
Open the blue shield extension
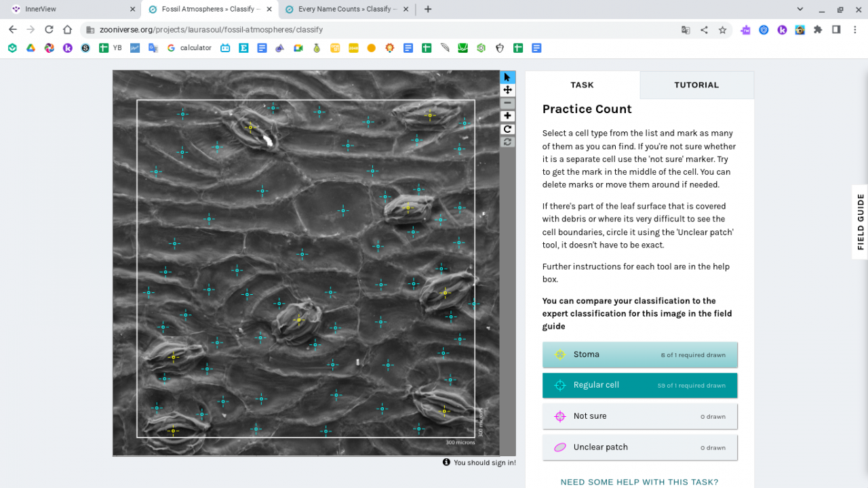click(x=764, y=30)
